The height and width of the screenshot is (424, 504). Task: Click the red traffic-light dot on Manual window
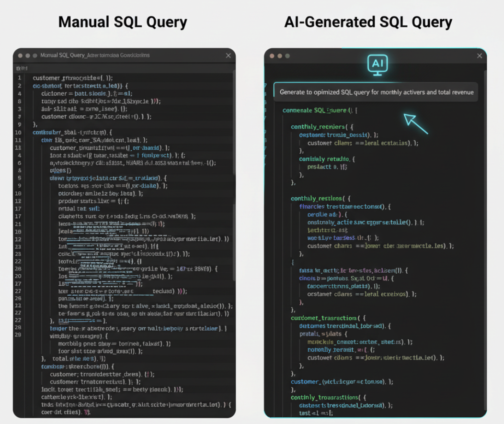pyautogui.click(x=21, y=55)
